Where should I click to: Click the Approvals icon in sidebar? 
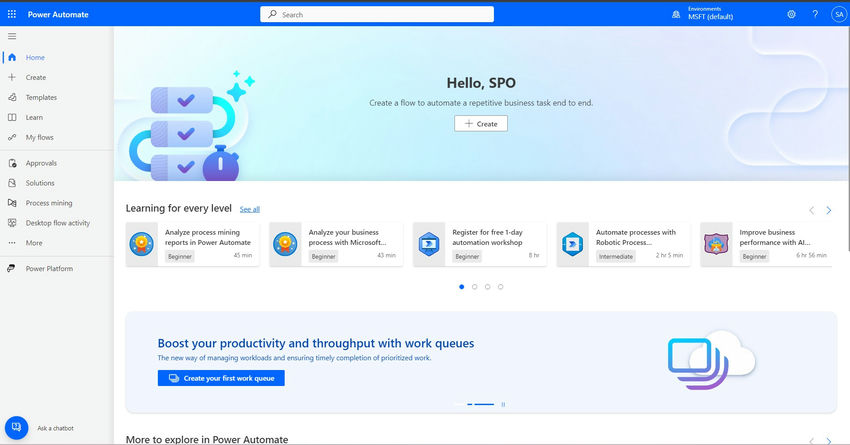(12, 163)
